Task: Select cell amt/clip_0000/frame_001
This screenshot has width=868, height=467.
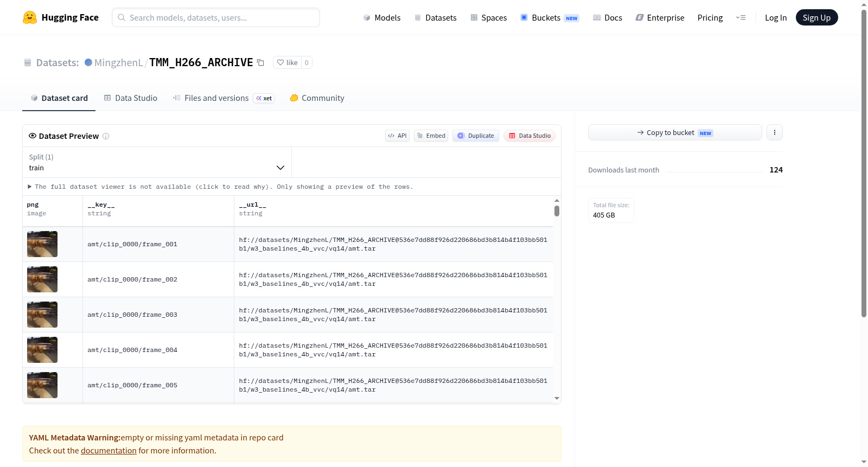Action: (x=158, y=244)
